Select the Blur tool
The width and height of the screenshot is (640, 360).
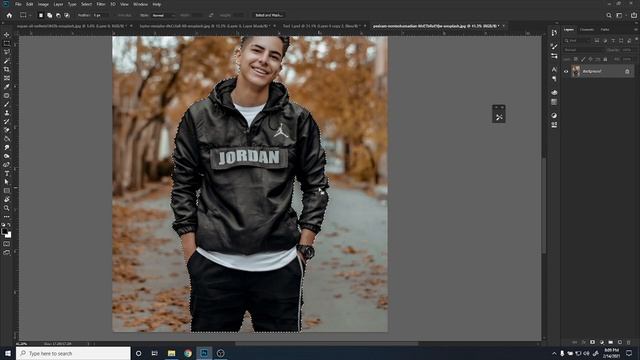tap(7, 147)
